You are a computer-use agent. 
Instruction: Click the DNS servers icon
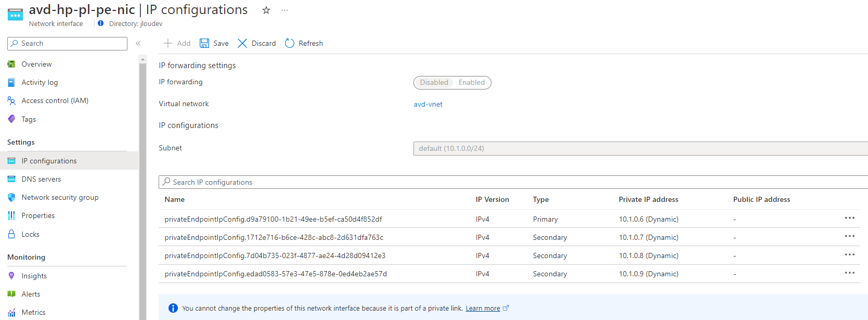(x=11, y=179)
